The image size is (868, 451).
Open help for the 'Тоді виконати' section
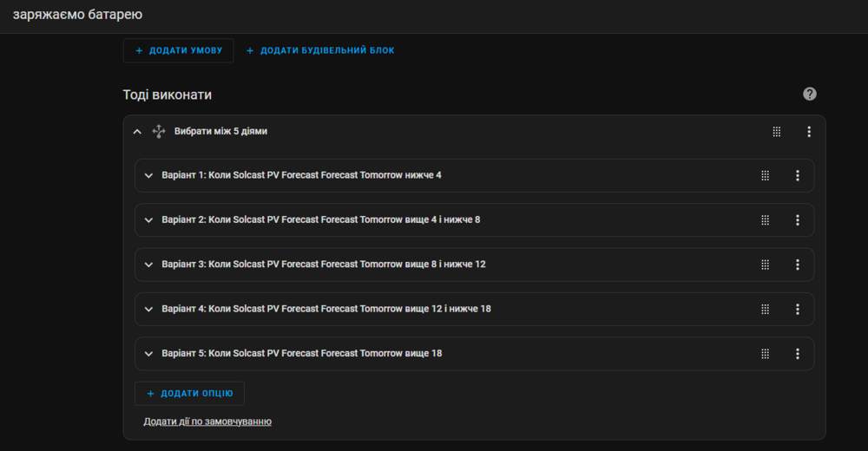pos(809,94)
